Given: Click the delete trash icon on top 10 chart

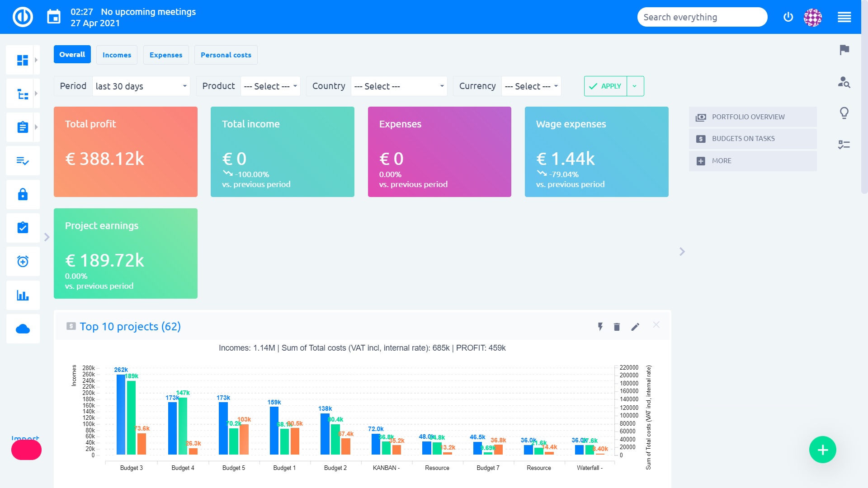Looking at the screenshot, I should pyautogui.click(x=617, y=327).
